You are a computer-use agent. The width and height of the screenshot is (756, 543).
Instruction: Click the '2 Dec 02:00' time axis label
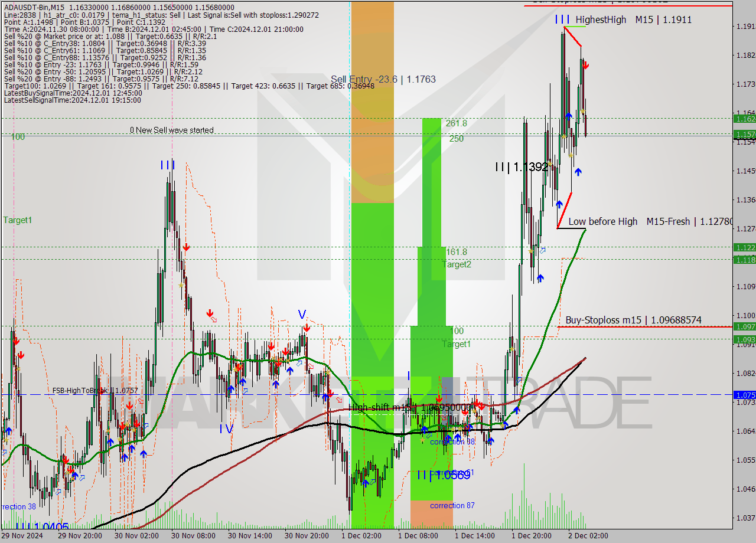[588, 536]
